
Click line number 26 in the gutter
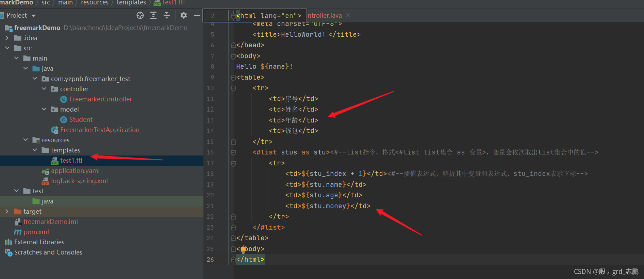pyautogui.click(x=210, y=259)
